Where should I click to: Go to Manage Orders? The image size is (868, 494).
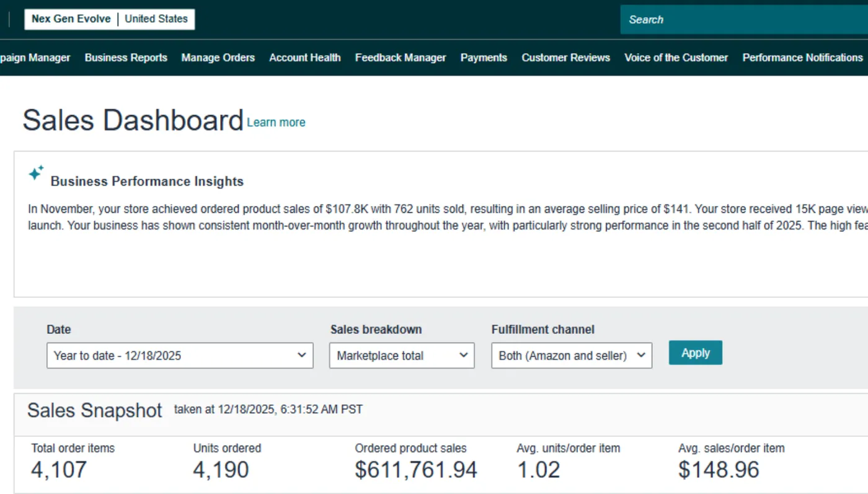[x=218, y=58]
